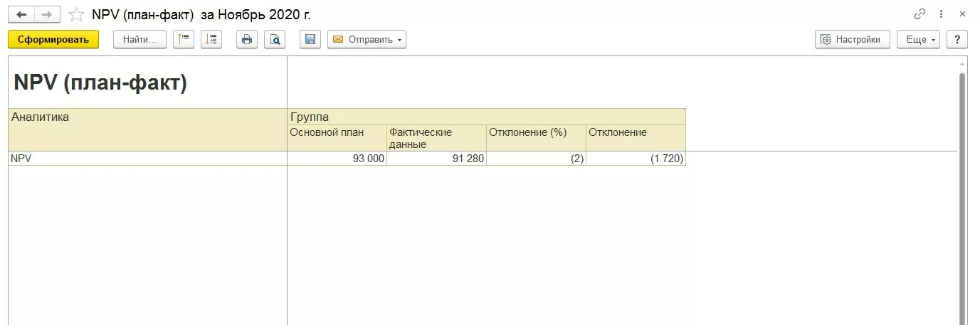
Task: Expand the Отправить dropdown
Action: click(x=367, y=39)
